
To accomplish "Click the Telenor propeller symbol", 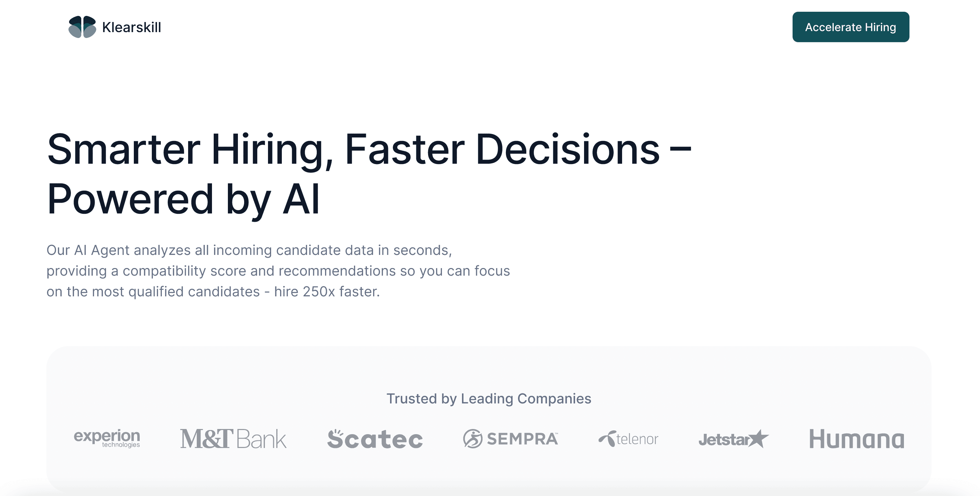I will 607,439.
